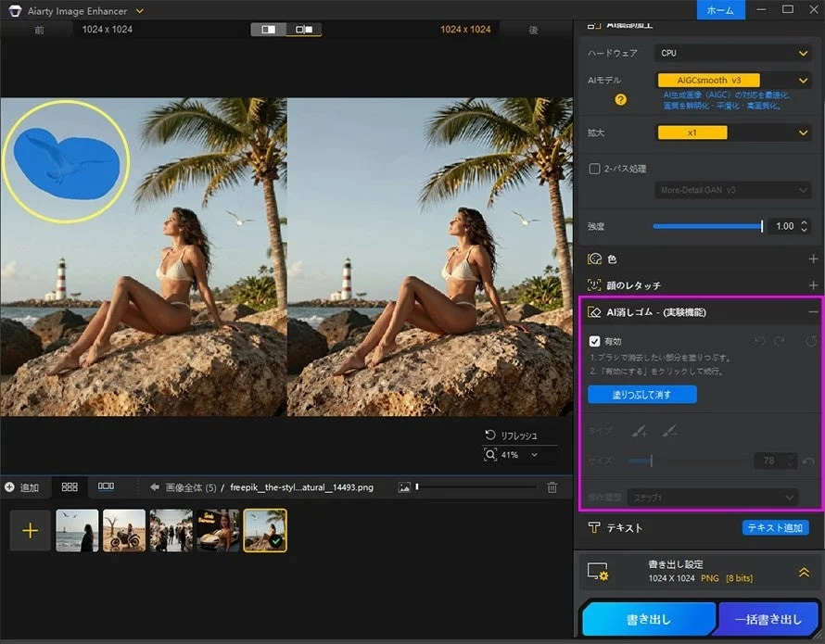Open the 書き出し設定 export settings gear icon
The width and height of the screenshot is (825, 644).
tap(597, 572)
